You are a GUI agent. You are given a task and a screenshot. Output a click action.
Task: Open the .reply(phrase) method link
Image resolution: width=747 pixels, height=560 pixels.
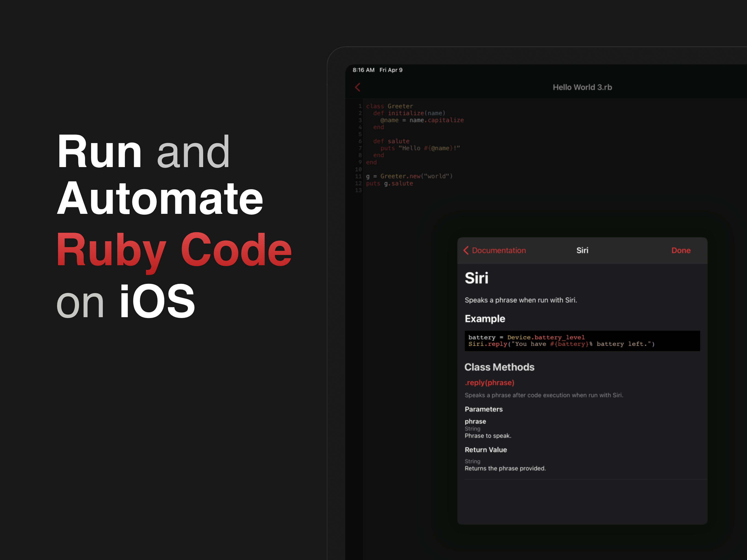coord(489,383)
